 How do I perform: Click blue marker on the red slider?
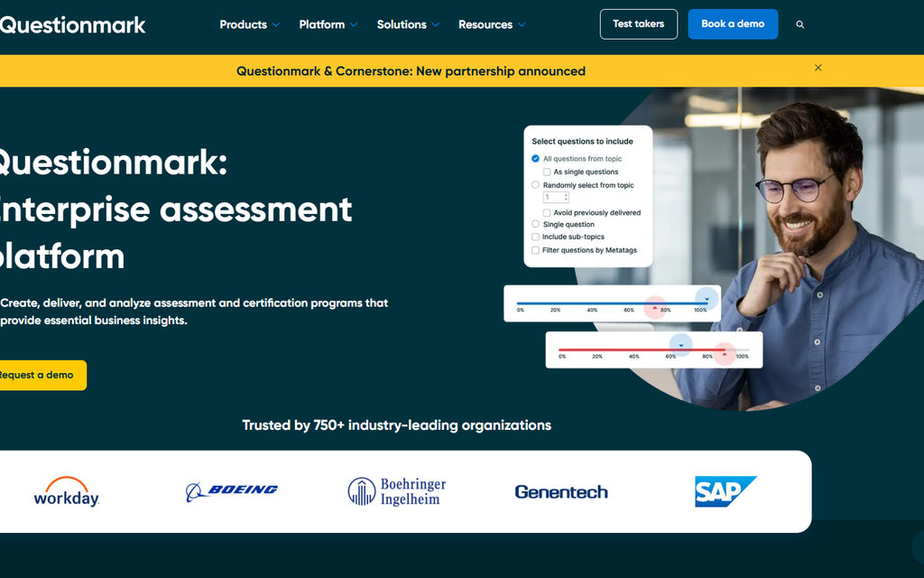coord(680,345)
